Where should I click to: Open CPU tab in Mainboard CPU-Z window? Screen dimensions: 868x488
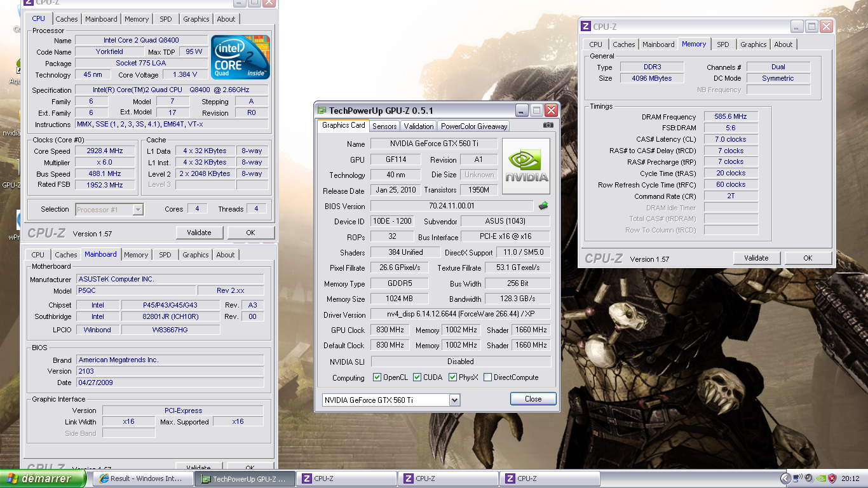38,255
